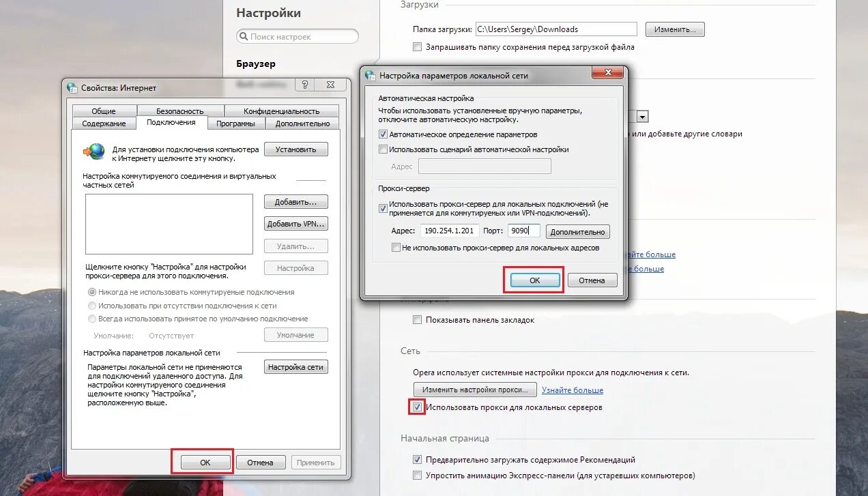The image size is (868, 496).
Task: Select the Программы tab
Action: tap(235, 123)
